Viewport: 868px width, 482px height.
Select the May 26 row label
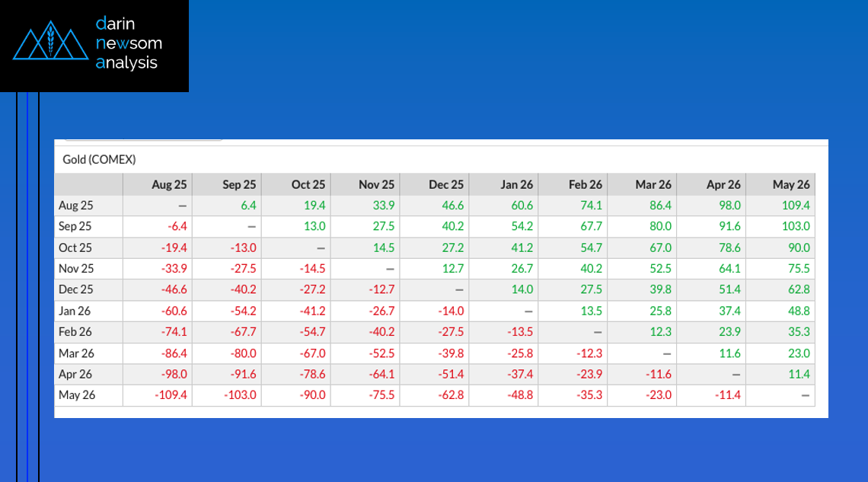click(x=76, y=395)
